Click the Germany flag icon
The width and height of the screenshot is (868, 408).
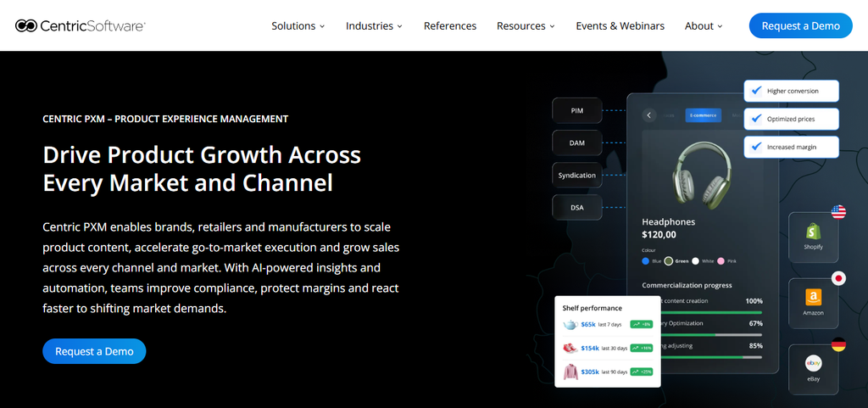[x=838, y=344]
